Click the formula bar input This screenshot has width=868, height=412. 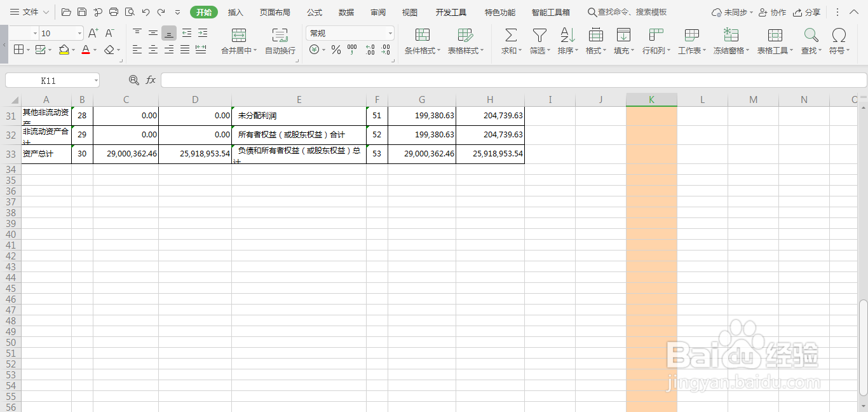(513, 80)
